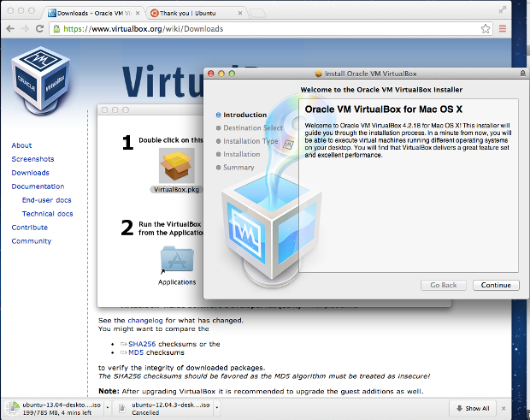Viewport: 530px width, 420px height.
Task: Click the ubuntu-13.04-deskto....iso download item
Action: (55, 408)
